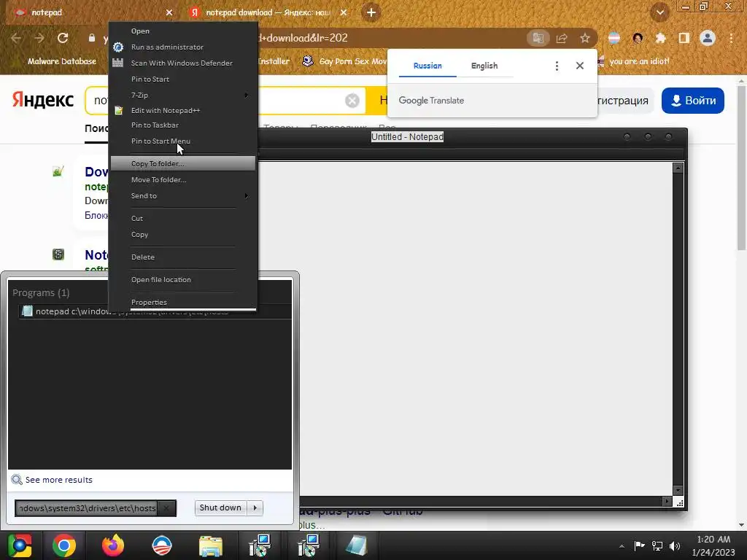Viewport: 747px width, 560px height.
Task: Open the Notepad taskbar icon
Action: click(356, 545)
